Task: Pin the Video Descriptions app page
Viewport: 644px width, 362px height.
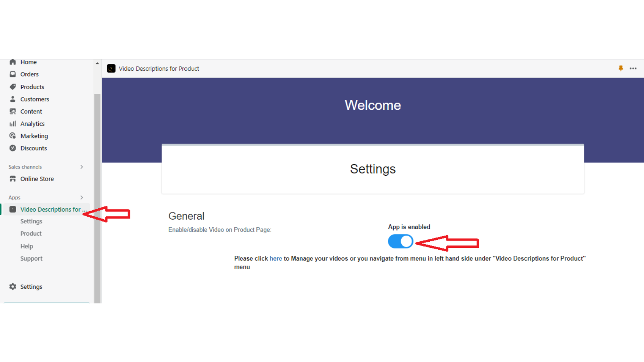Action: point(620,68)
